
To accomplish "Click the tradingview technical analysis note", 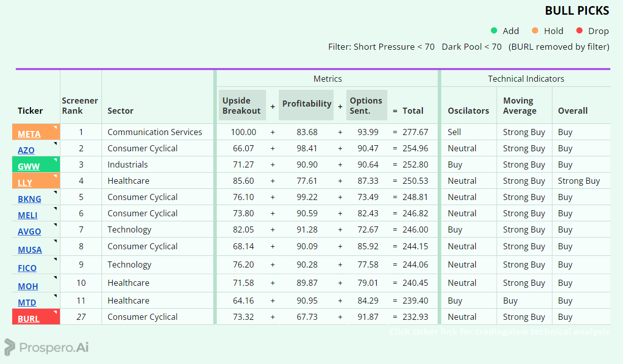I will (x=499, y=332).
